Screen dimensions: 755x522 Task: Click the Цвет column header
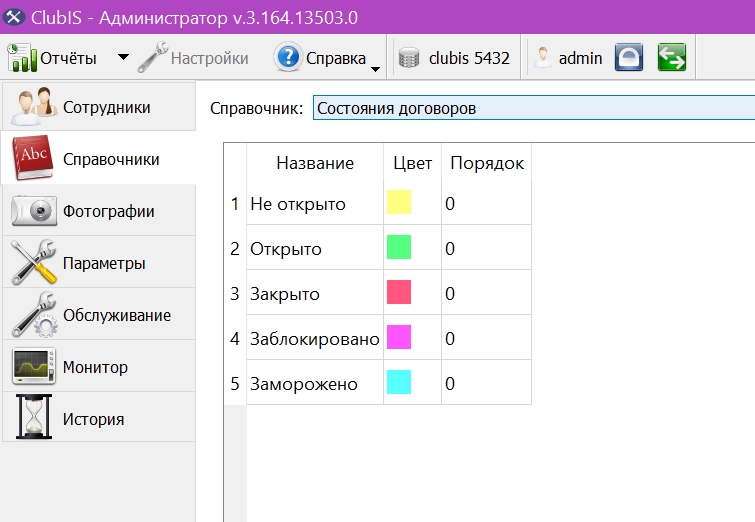click(x=413, y=163)
